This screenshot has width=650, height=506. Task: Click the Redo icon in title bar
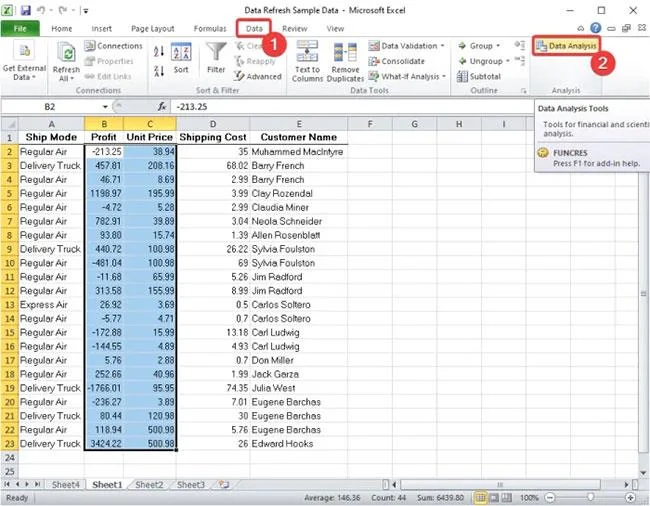click(62, 10)
